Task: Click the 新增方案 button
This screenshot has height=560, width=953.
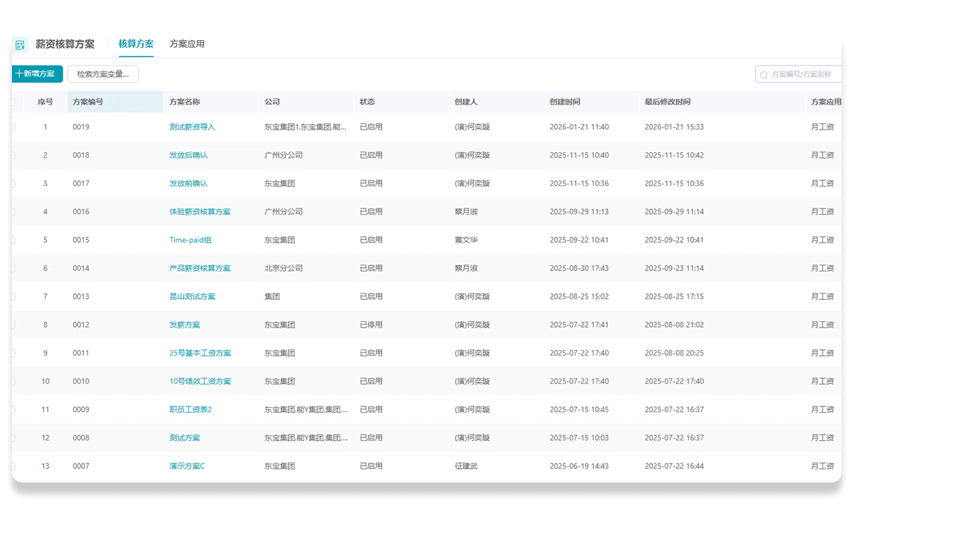Action: pyautogui.click(x=37, y=74)
